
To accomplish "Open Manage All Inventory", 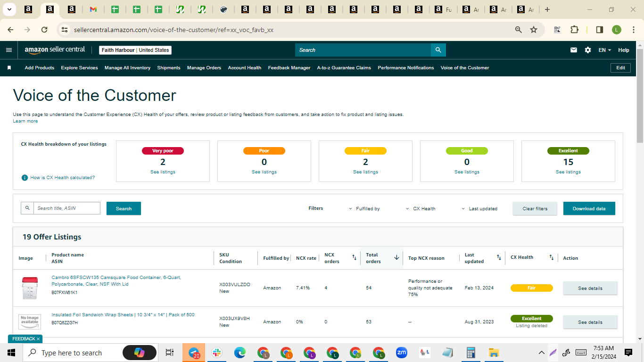I will [x=127, y=68].
